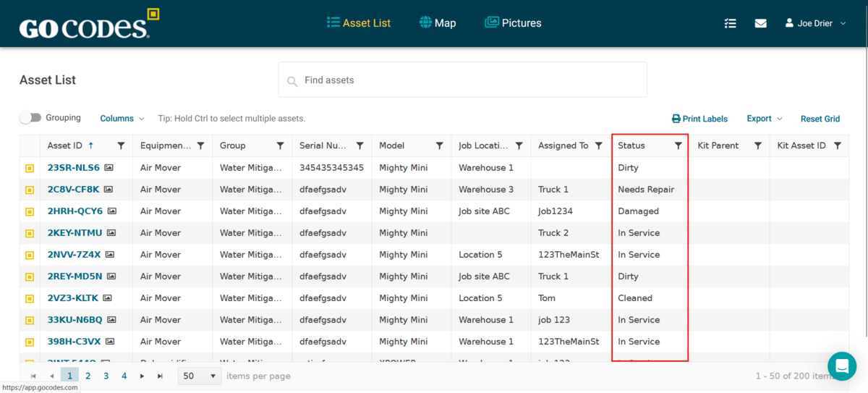Click the Status column filter icon
The width and height of the screenshot is (868, 393).
pos(678,145)
